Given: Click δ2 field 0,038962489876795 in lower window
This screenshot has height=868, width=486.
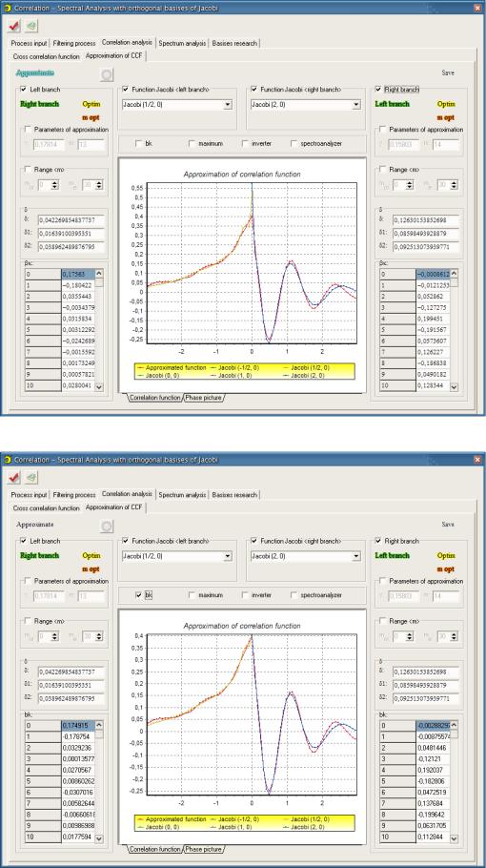Looking at the screenshot, I should coord(71,698).
